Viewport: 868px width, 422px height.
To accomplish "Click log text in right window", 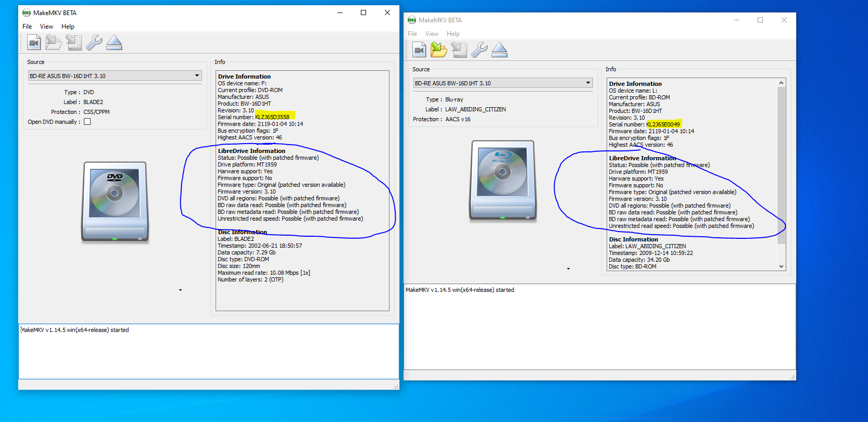I will (460, 290).
